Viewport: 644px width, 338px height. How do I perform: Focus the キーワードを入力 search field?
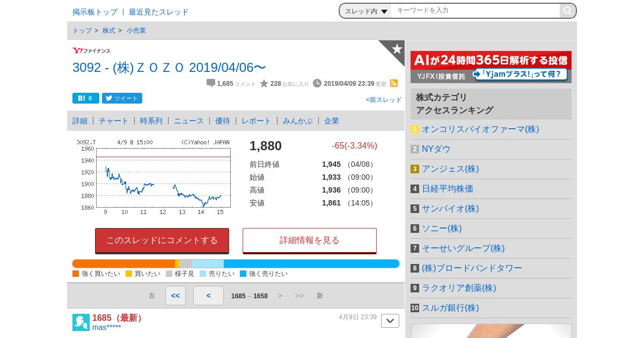(475, 11)
